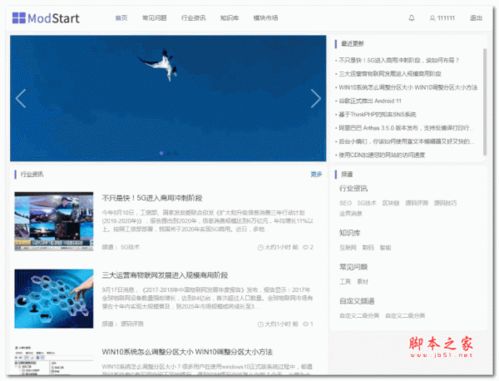
Task: Open recent update mentioning Android 11
Action: pos(370,101)
